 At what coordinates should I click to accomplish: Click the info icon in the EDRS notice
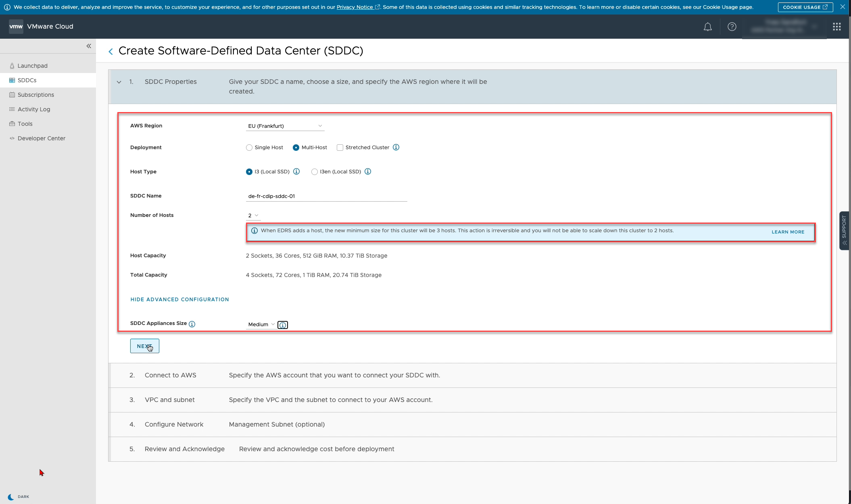tap(254, 231)
